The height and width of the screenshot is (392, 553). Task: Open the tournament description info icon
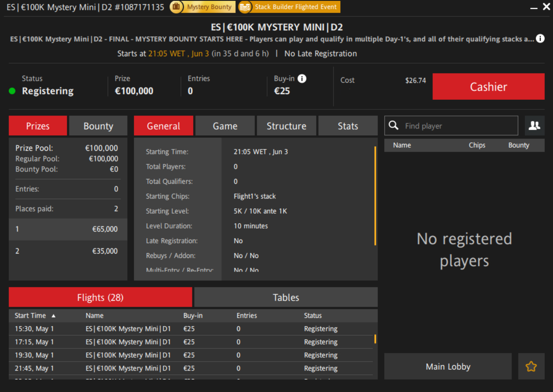(540, 39)
